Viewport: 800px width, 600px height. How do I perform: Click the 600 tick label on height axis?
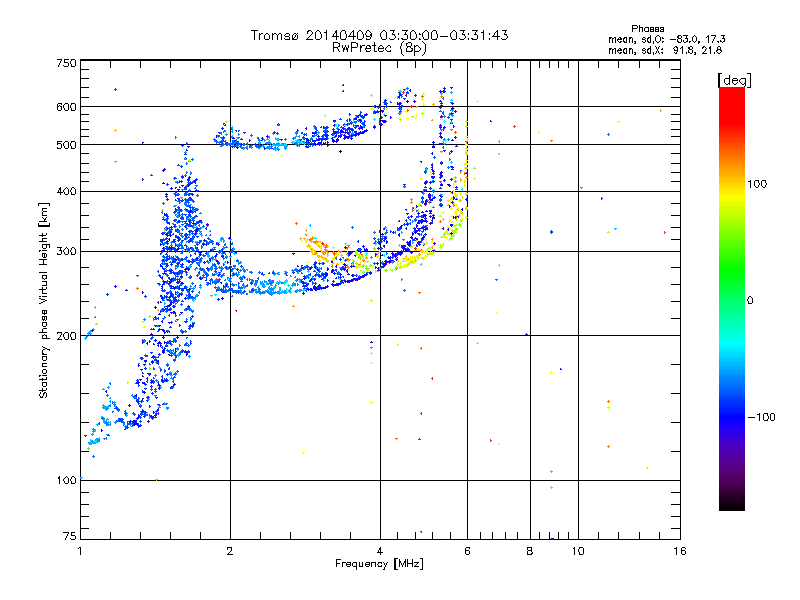click(66, 107)
